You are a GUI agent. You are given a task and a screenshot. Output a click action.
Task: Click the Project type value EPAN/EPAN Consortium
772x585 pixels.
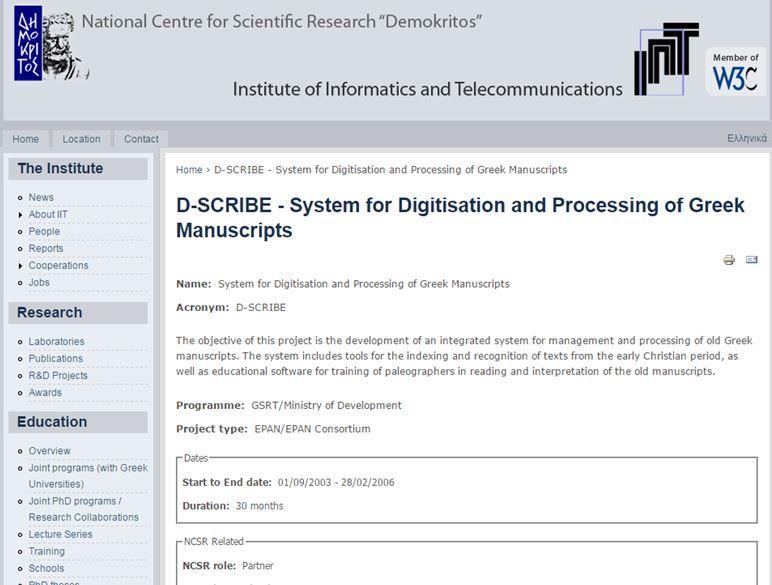click(x=312, y=429)
